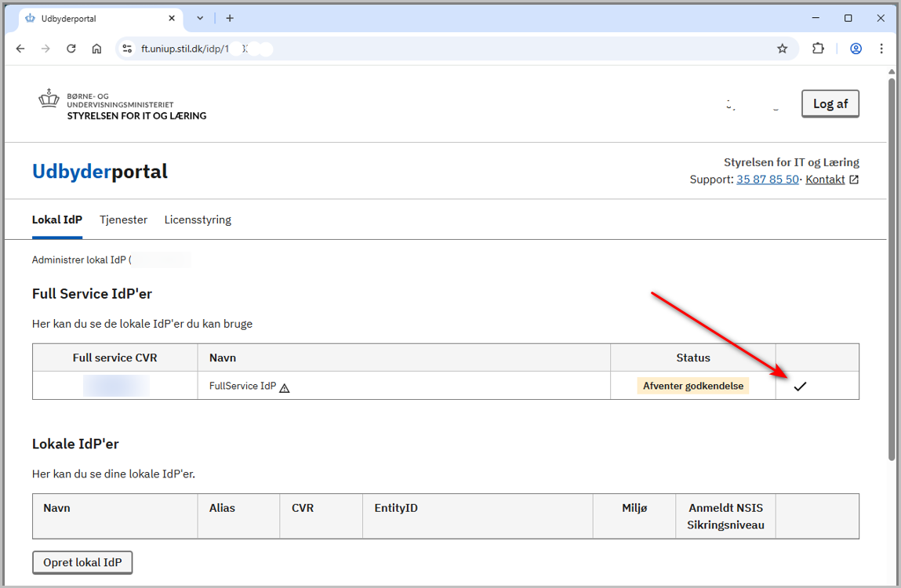The image size is (901, 588).
Task: Switch to the Lokal IdP tab
Action: [57, 220]
